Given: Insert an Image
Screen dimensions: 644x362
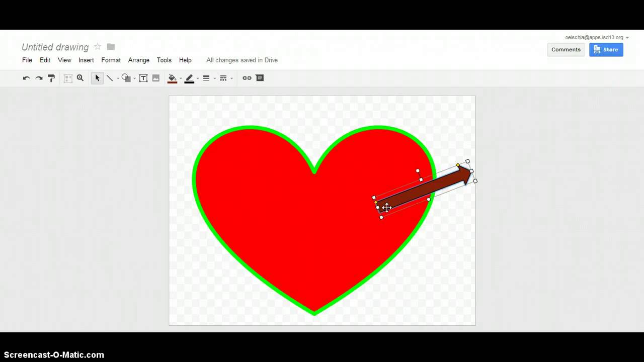Looking at the screenshot, I should point(155,78).
